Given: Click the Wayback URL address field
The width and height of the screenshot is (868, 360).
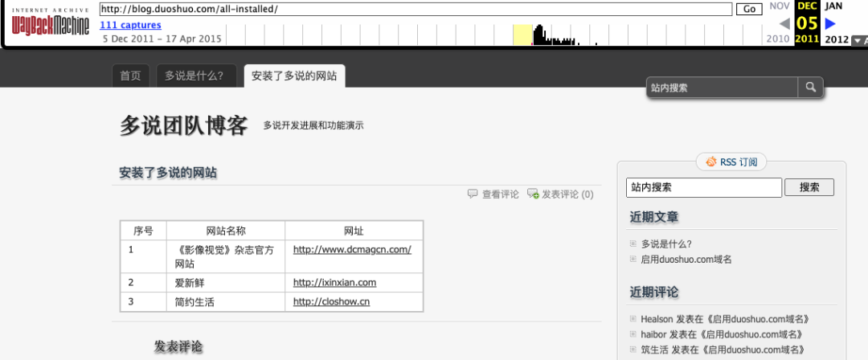Looking at the screenshot, I should 416,9.
